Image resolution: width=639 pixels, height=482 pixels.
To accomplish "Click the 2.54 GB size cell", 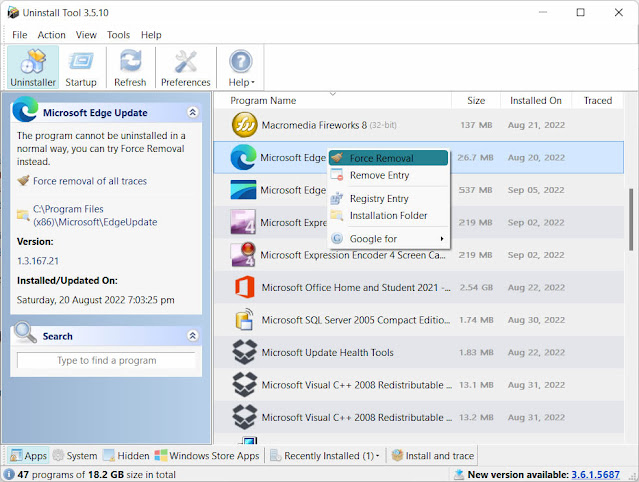I will pyautogui.click(x=476, y=287).
